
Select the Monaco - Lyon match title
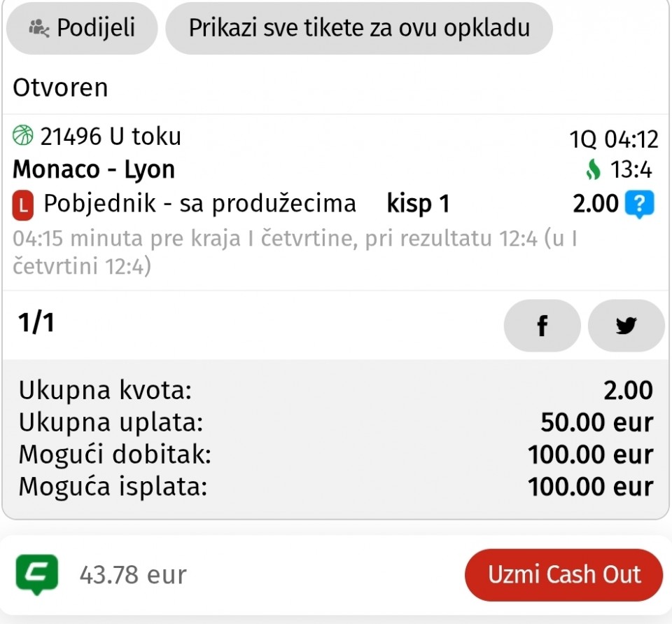(94, 169)
